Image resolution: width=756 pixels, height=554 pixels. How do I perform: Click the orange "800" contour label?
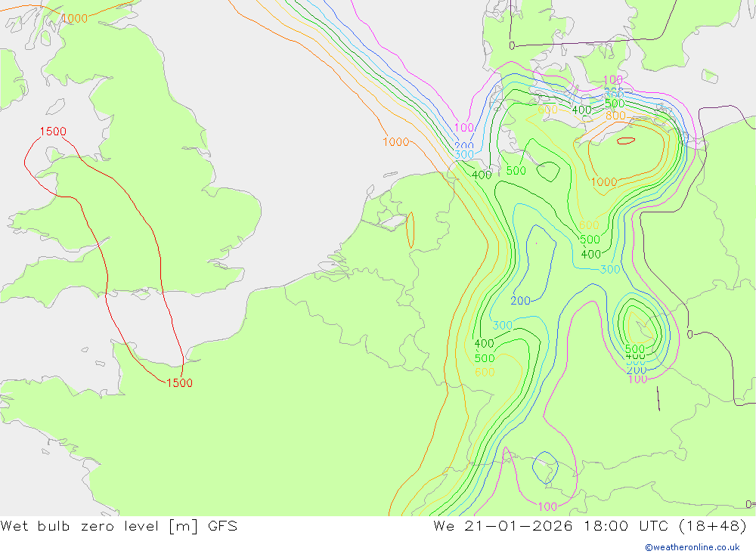click(615, 116)
